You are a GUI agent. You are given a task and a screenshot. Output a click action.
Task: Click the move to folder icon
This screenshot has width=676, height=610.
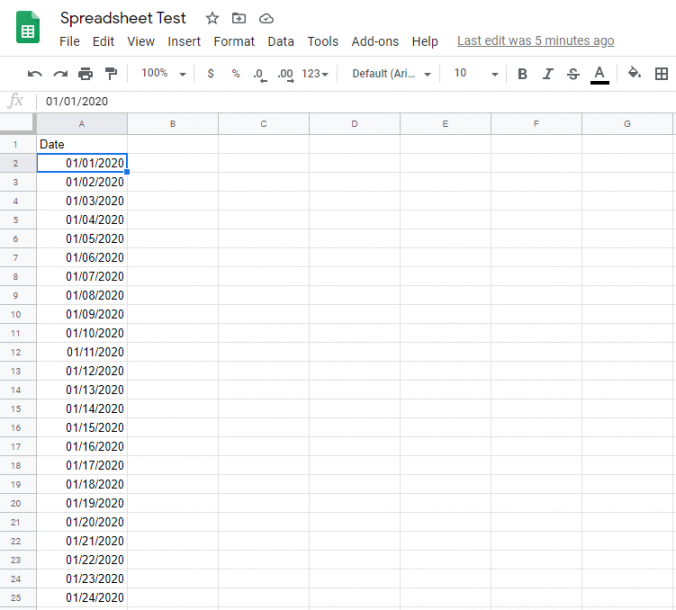pos(239,19)
